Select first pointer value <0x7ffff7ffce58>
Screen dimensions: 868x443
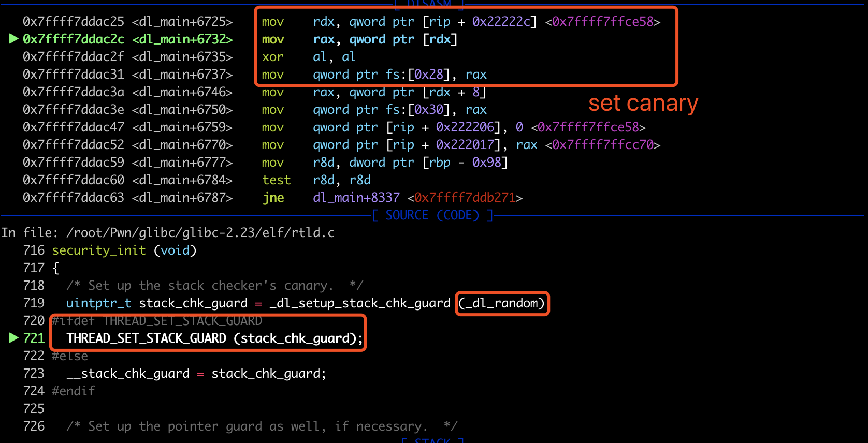603,22
